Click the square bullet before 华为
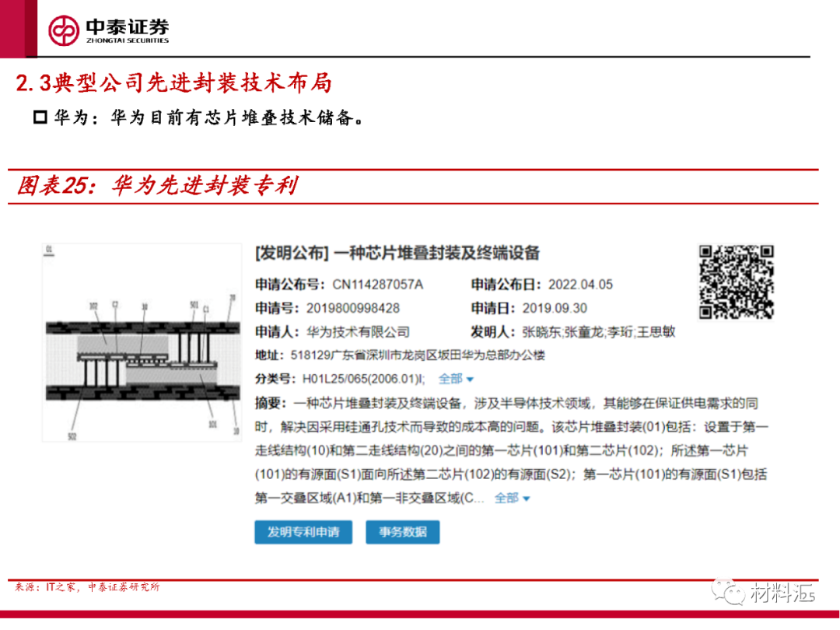Viewport: 840px width, 630px height. pyautogui.click(x=40, y=117)
